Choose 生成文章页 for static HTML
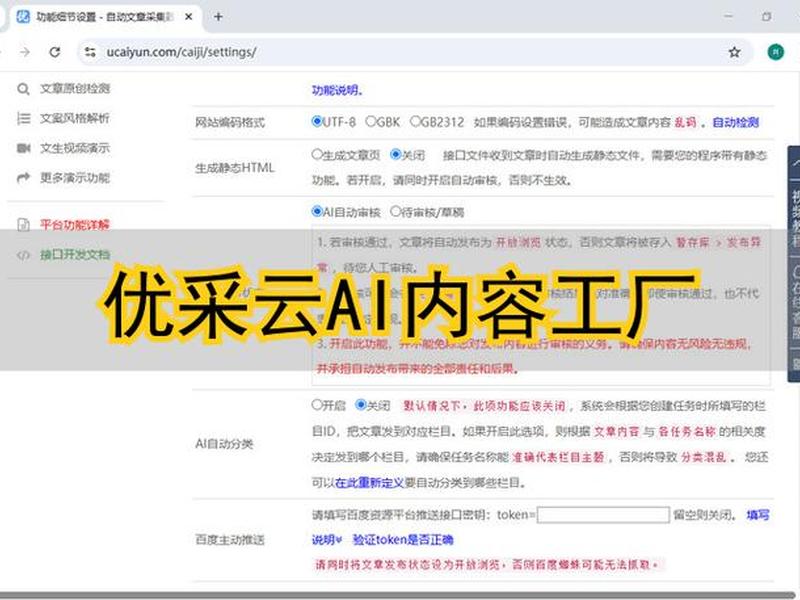 tap(317, 154)
